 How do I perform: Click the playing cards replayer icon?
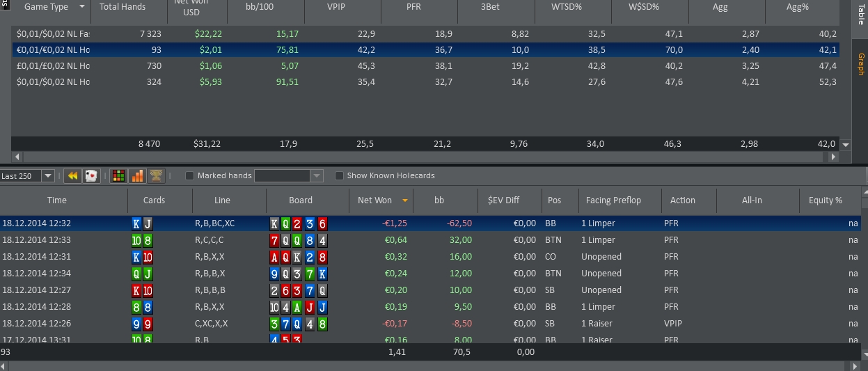click(x=91, y=176)
